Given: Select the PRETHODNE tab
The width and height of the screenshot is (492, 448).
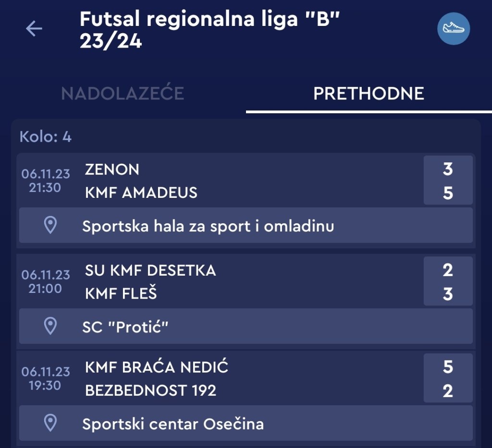Looking at the screenshot, I should pyautogui.click(x=369, y=93).
